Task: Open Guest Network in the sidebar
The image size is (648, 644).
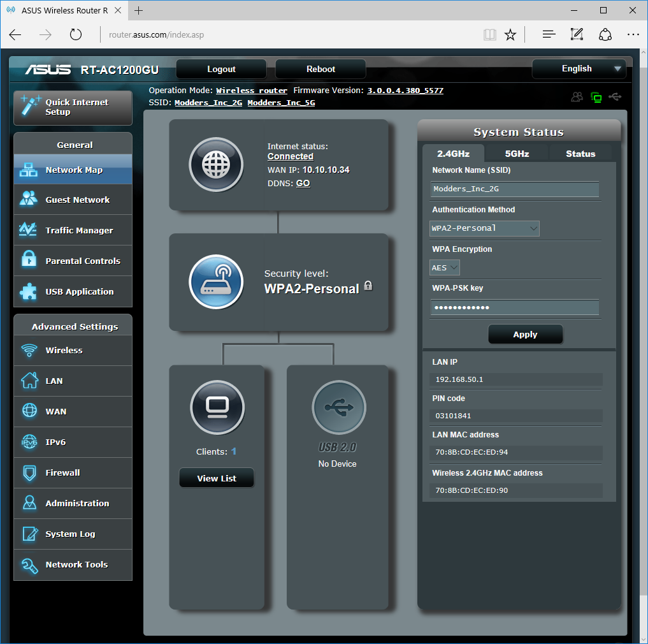Action: [x=73, y=200]
